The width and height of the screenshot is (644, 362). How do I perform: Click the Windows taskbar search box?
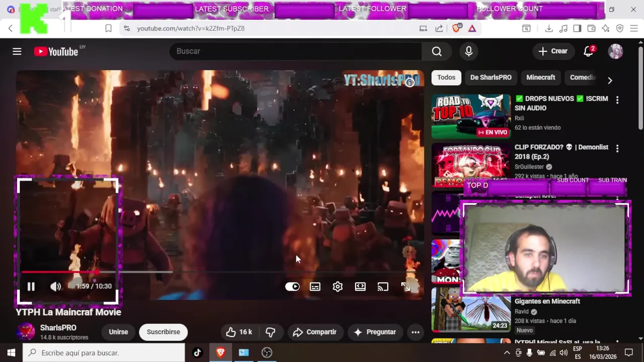tap(104, 353)
